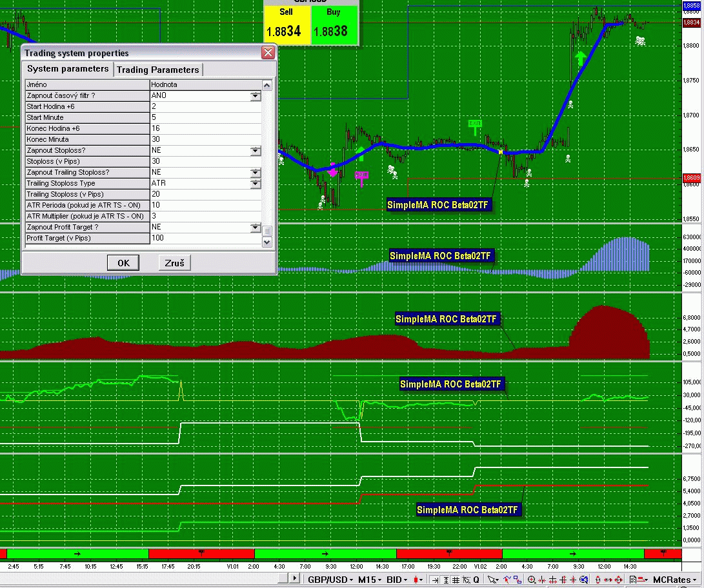Open the MCRates dropdown

tap(675, 580)
